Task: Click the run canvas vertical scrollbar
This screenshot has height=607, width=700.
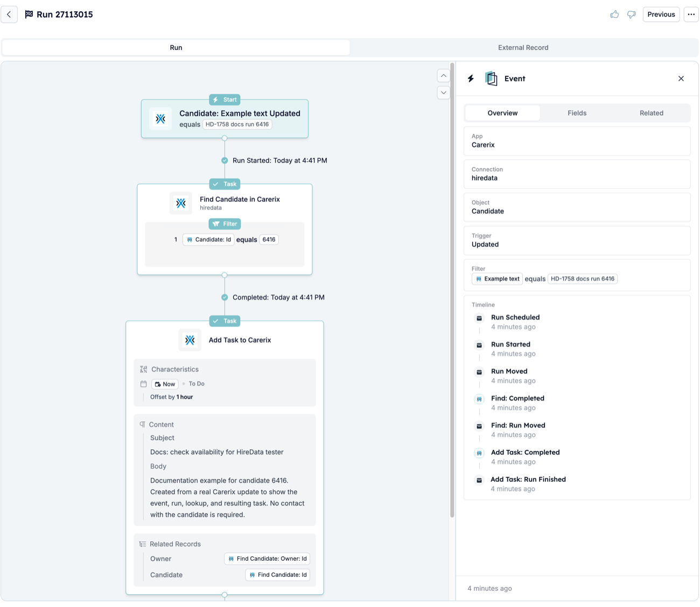Action: 452,291
